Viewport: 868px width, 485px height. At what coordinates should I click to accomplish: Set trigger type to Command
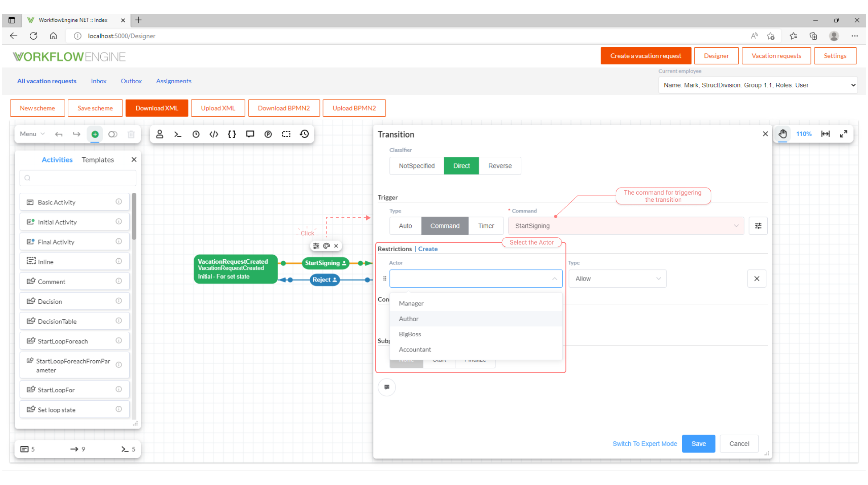pyautogui.click(x=445, y=226)
